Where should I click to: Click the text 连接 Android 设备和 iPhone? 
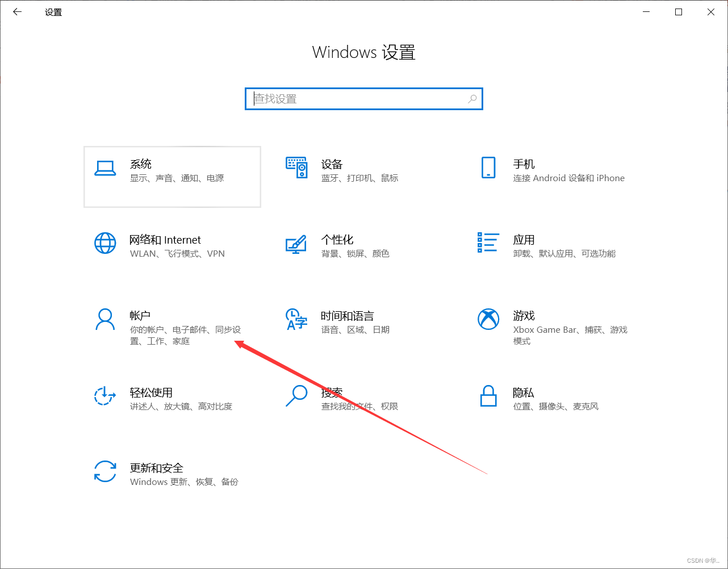tap(569, 178)
